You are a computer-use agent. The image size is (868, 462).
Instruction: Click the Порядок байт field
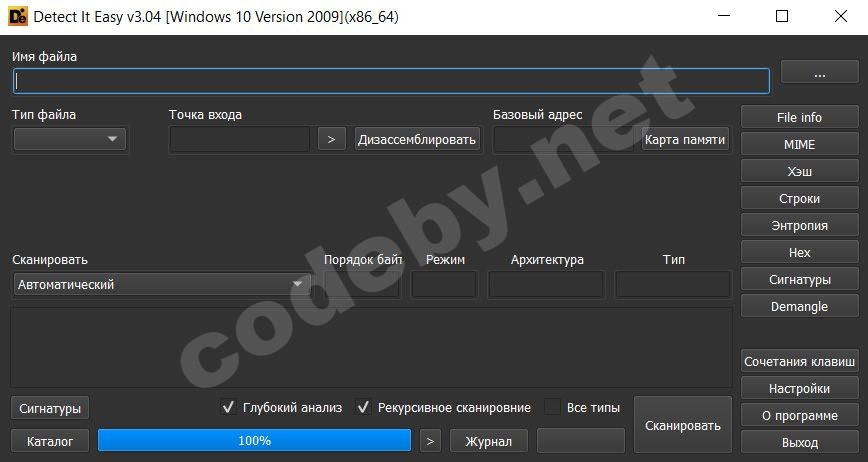[x=361, y=285]
